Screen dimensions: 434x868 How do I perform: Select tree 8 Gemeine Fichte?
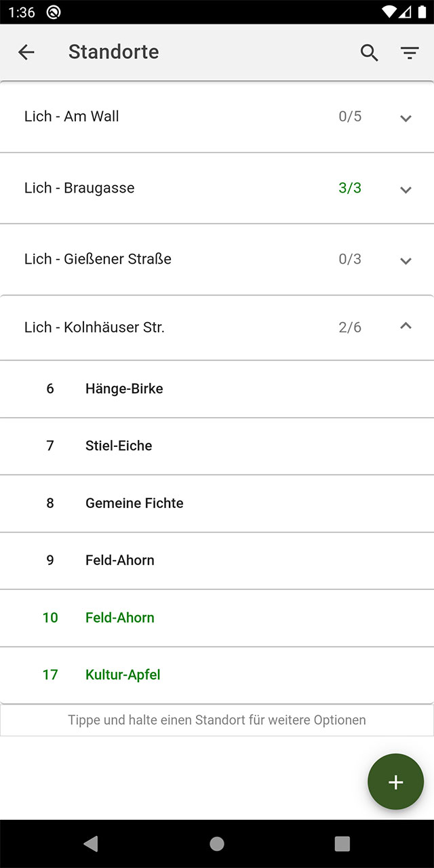pos(217,503)
